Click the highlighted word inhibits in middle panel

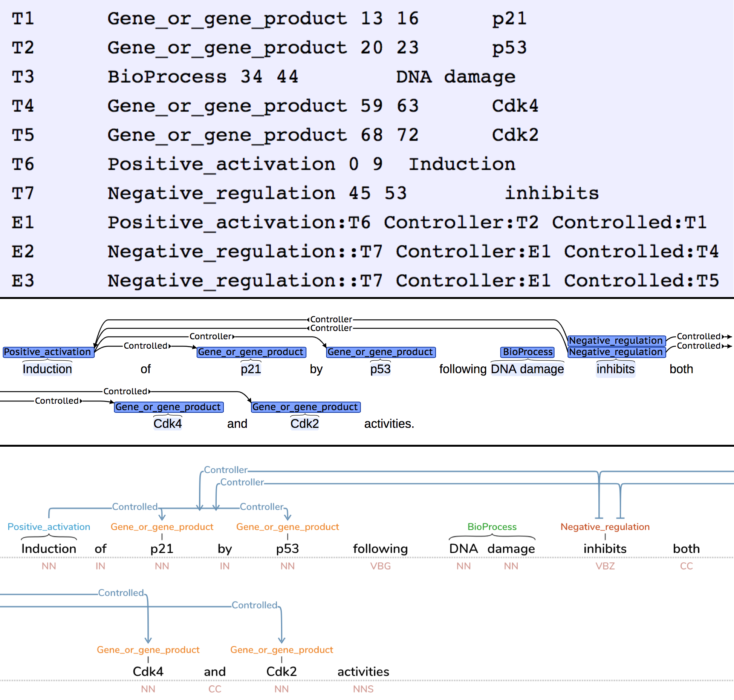tap(615, 369)
